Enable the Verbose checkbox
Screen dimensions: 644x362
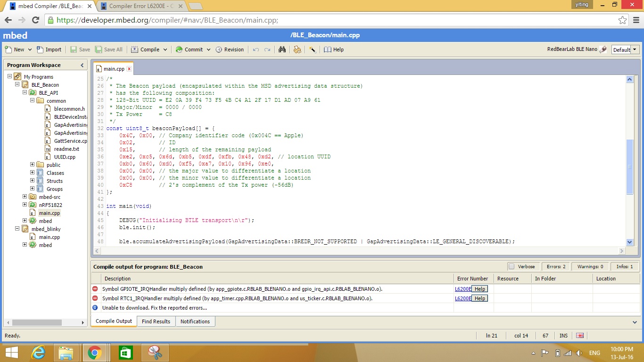coord(511,266)
